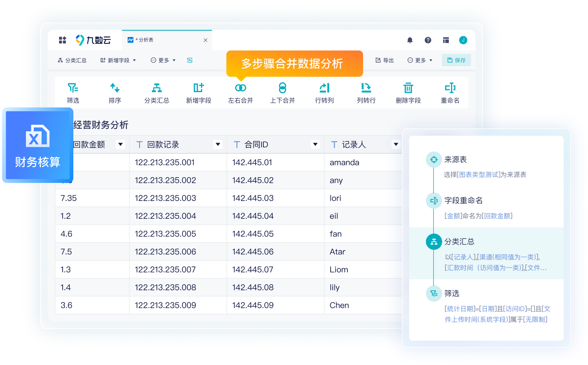Screen dimensions: 588x365
Task: Choose the 上下合并 union tool
Action: click(282, 88)
